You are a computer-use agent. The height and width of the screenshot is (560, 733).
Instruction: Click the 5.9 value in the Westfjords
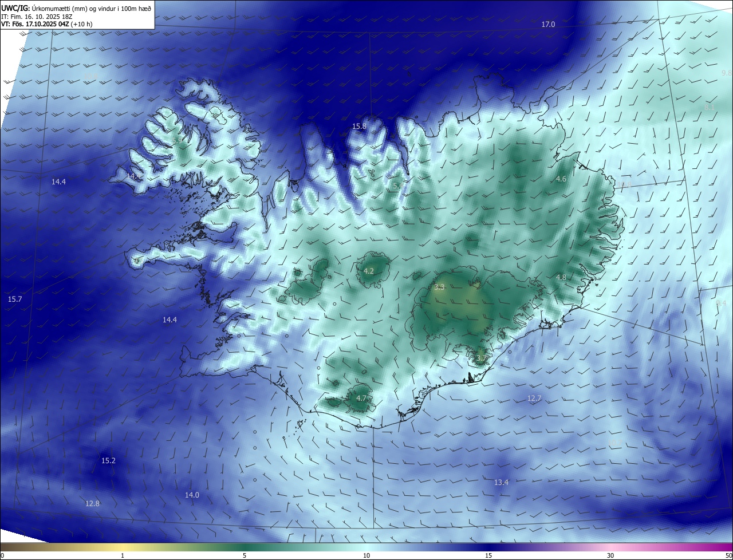tap(177, 140)
